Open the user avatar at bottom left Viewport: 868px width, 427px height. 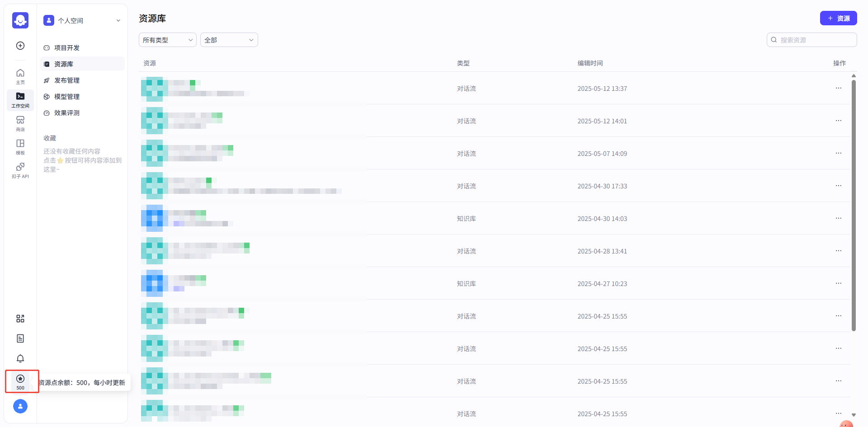tap(20, 406)
